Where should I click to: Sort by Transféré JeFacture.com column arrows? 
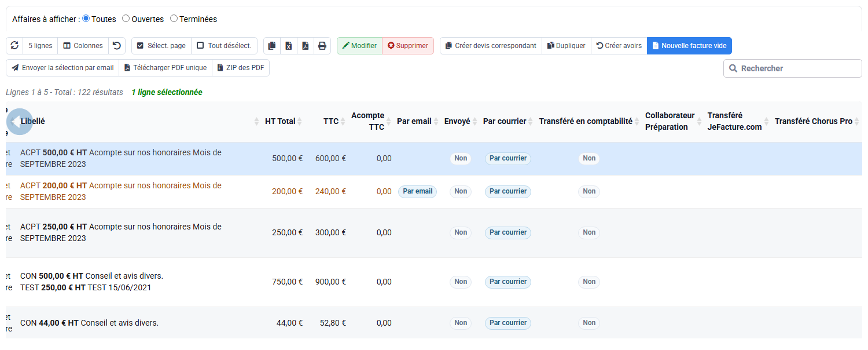[767, 122]
